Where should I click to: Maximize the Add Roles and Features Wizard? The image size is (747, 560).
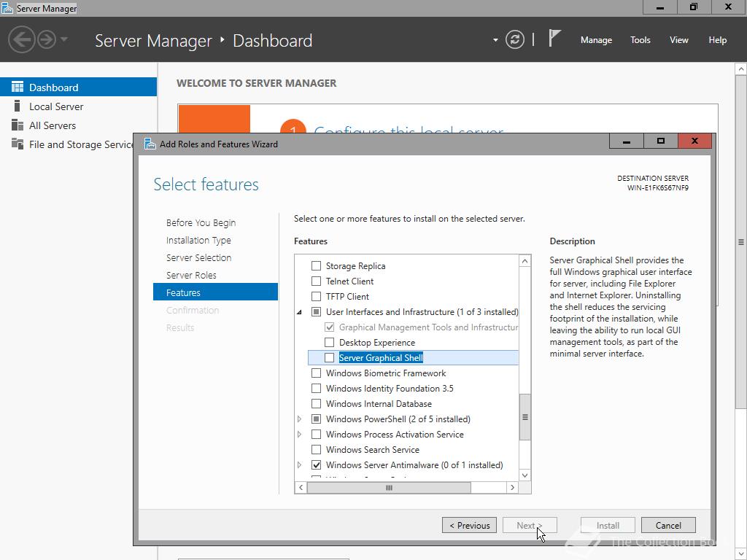(x=660, y=141)
